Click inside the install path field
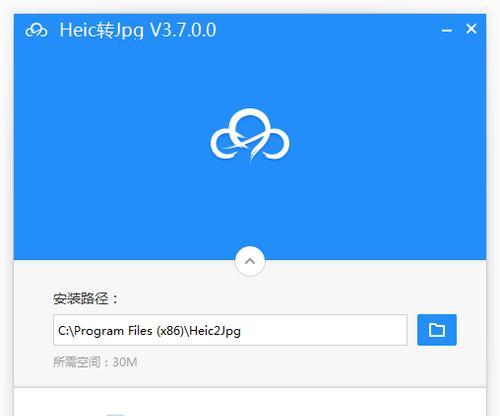The width and height of the screenshot is (500, 416). [x=230, y=330]
